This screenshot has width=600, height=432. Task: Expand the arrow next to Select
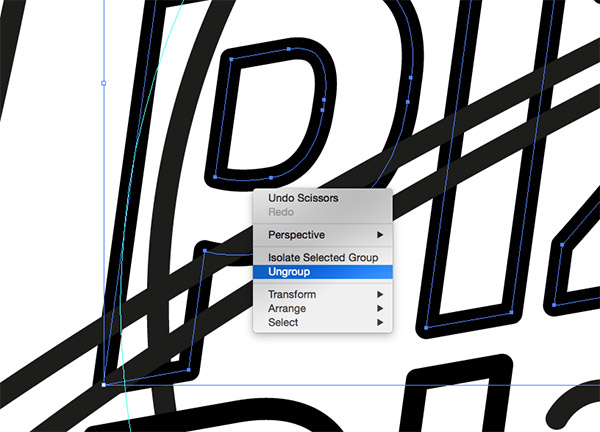click(380, 323)
